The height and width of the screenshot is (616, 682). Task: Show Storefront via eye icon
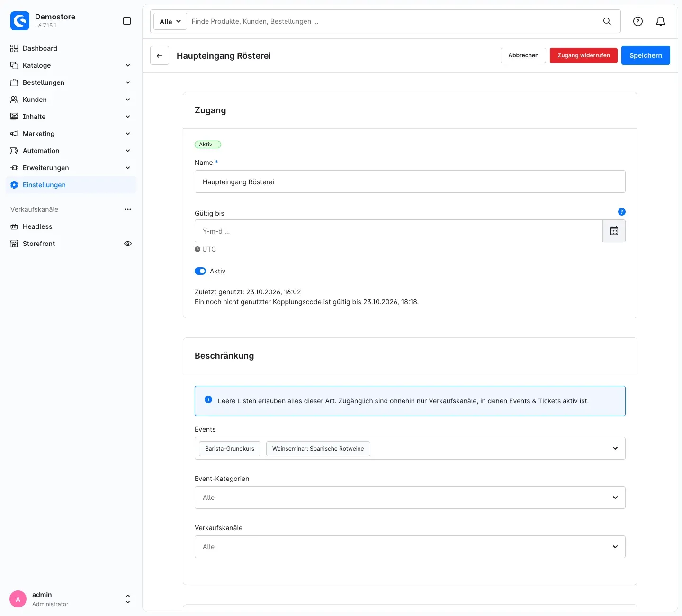tap(128, 244)
